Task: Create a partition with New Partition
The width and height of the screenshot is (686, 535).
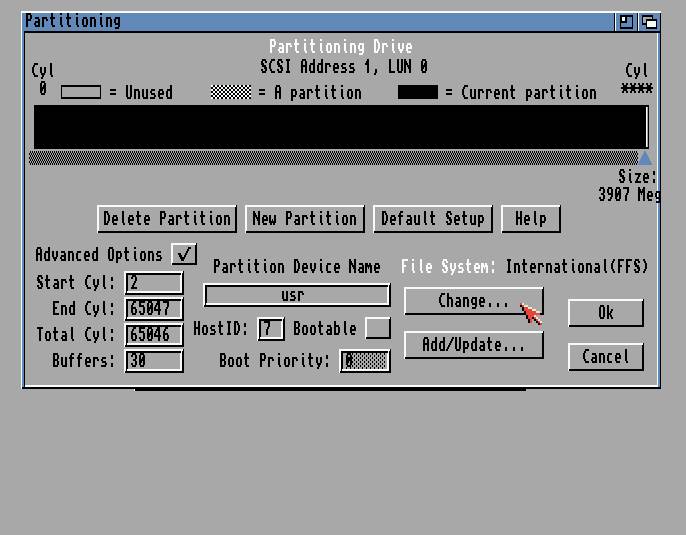Action: pyautogui.click(x=305, y=219)
